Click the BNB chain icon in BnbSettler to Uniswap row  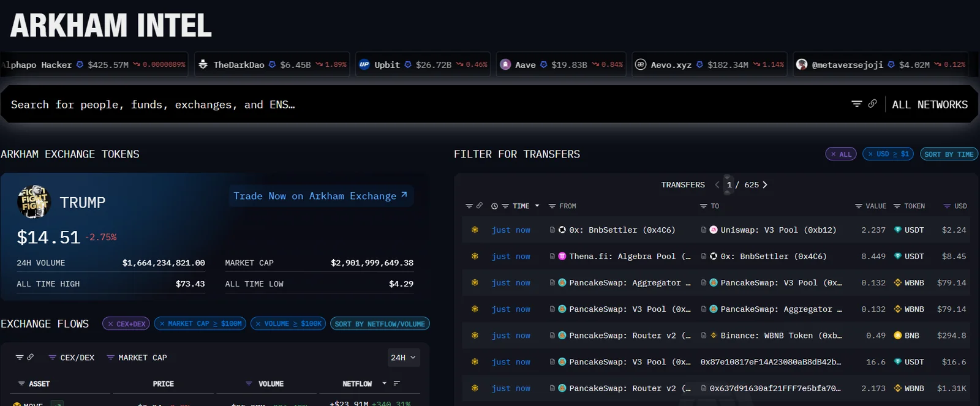coord(475,230)
